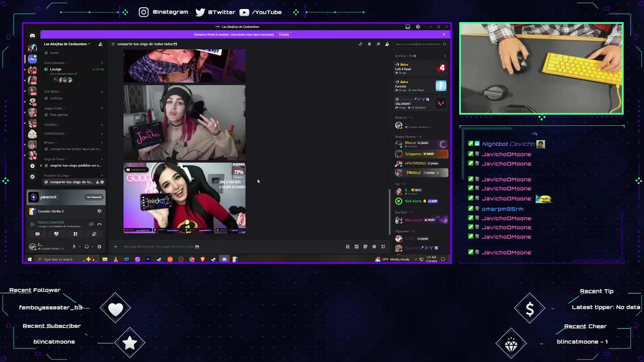The image size is (644, 362).
Task: Click the Add a Server plus icon
Action: (32, 166)
